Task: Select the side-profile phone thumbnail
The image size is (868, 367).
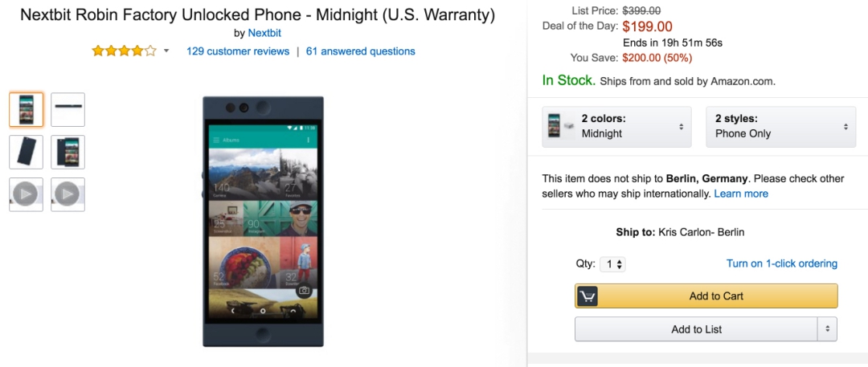Action: click(68, 109)
